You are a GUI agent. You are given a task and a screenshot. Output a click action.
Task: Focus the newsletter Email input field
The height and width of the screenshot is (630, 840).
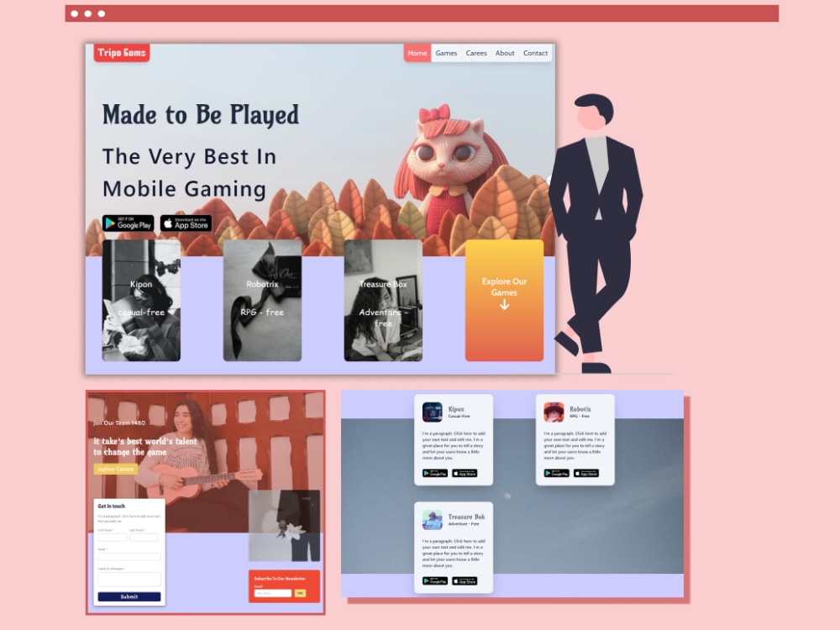point(273,593)
